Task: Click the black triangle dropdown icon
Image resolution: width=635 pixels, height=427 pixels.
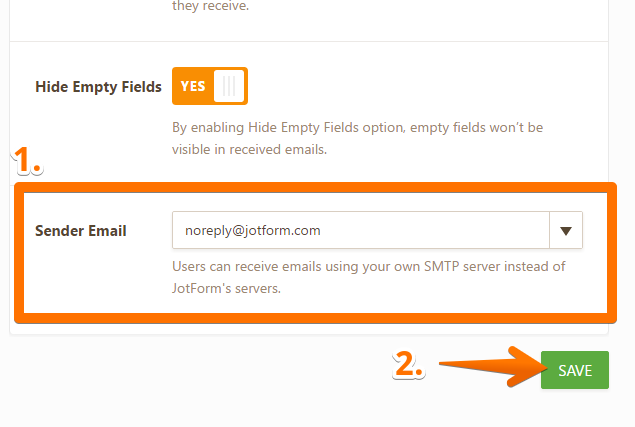Action: [x=566, y=231]
